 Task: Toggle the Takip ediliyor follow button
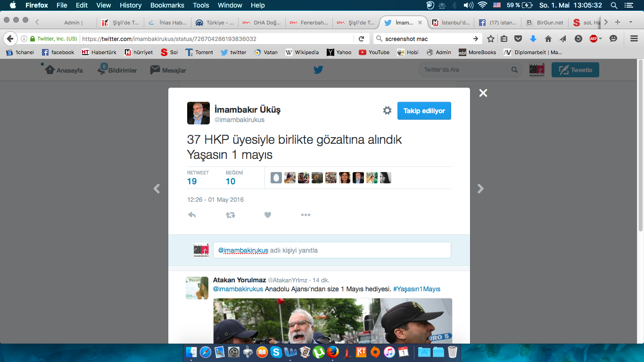click(424, 111)
